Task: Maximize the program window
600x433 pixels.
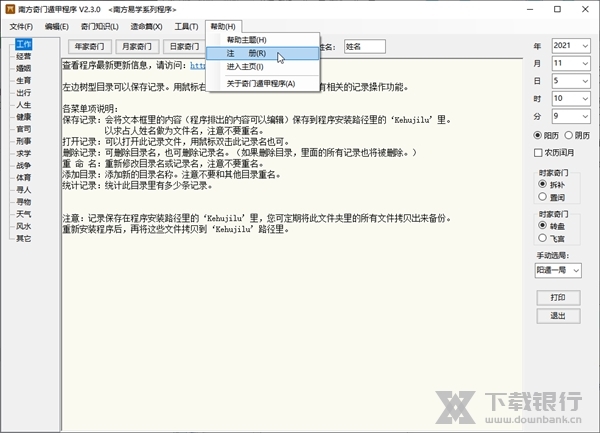Action: (x=558, y=9)
